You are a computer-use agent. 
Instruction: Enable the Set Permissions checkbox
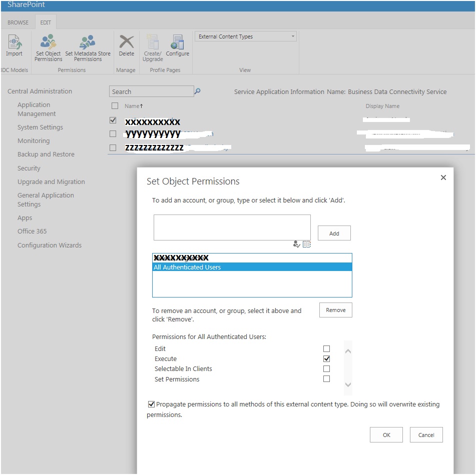pyautogui.click(x=326, y=379)
